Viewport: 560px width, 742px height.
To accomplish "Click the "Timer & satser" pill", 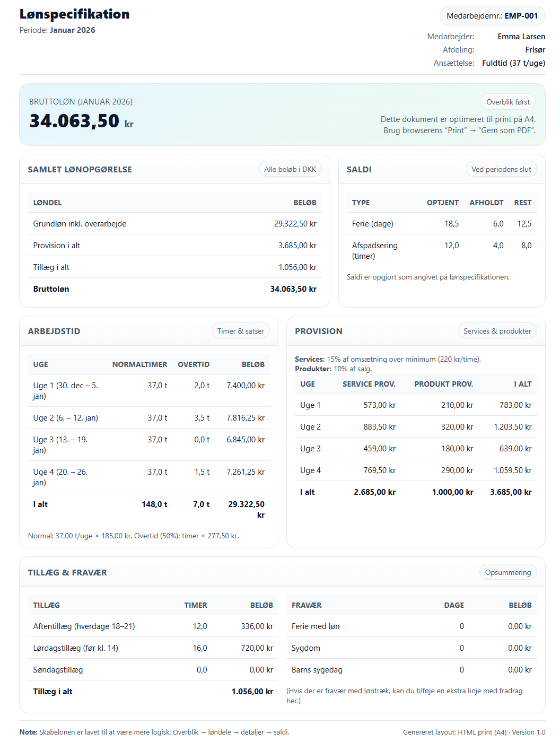I will pyautogui.click(x=240, y=331).
